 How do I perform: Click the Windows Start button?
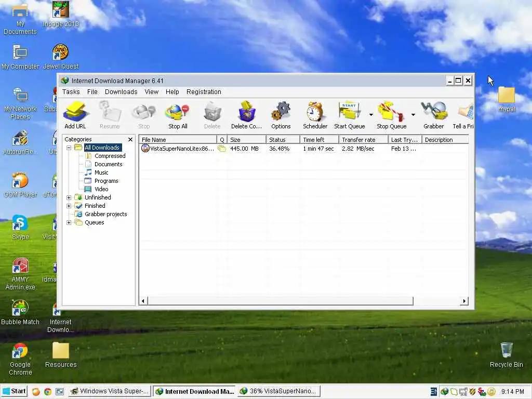pyautogui.click(x=14, y=391)
